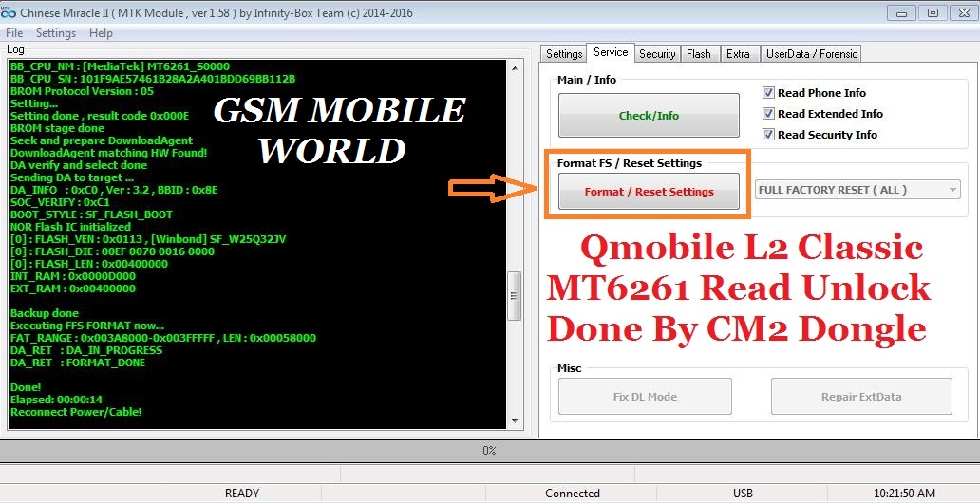Open the Settings menu in menu bar
Viewport: 980px width, 503px height.
(x=56, y=33)
